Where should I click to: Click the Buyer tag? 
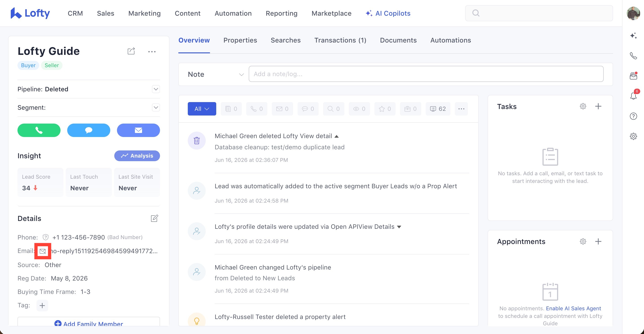(x=28, y=65)
